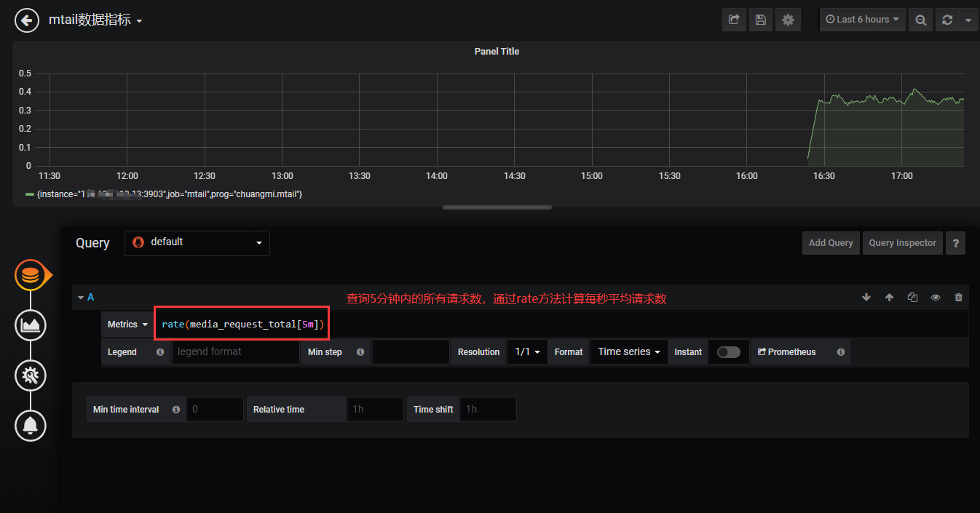Open dashboard settings gear icon
980x513 pixels.
pyautogui.click(x=788, y=20)
